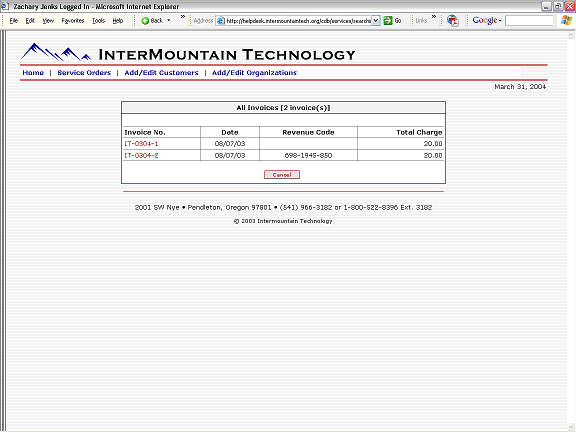Open the Add/Edit Customers link
This screenshot has width=576, height=432.
161,73
